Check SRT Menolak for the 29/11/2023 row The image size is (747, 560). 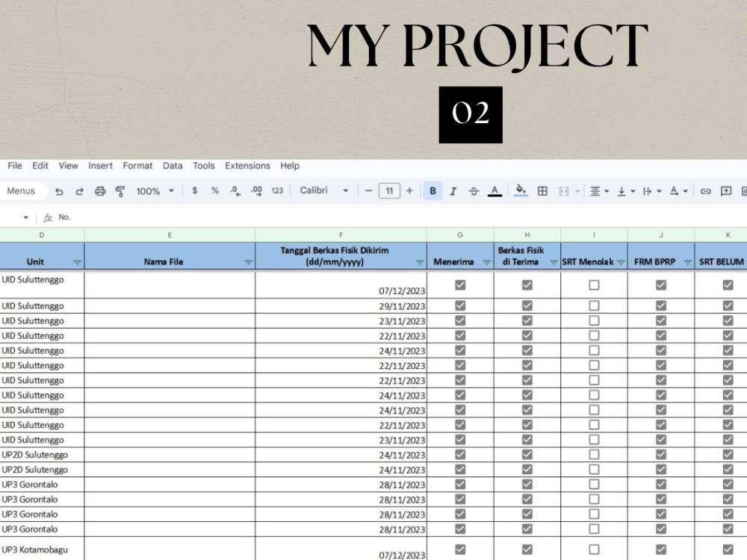[x=594, y=305]
